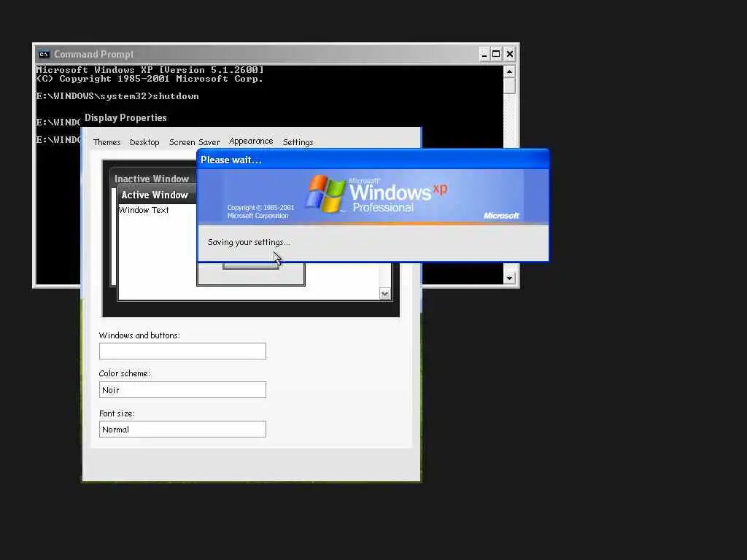Click the Command Prompt scroll down arrow
Screen dimensions: 747x560
tap(509, 278)
